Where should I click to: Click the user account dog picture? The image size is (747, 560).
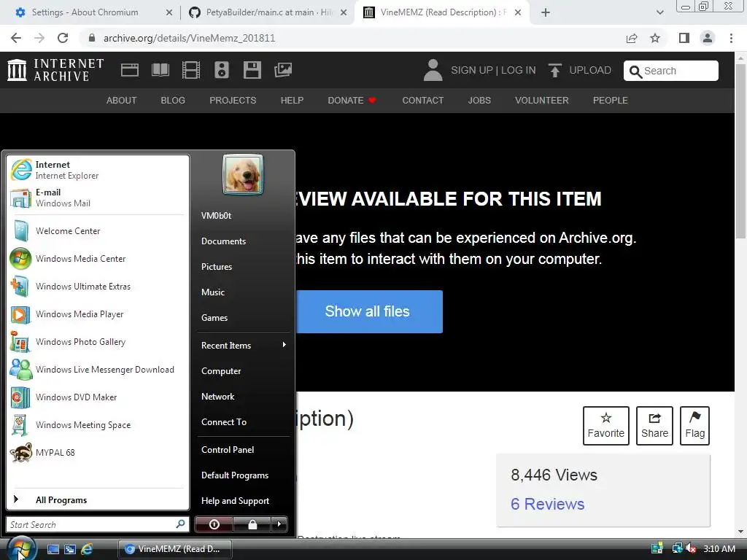click(x=243, y=174)
